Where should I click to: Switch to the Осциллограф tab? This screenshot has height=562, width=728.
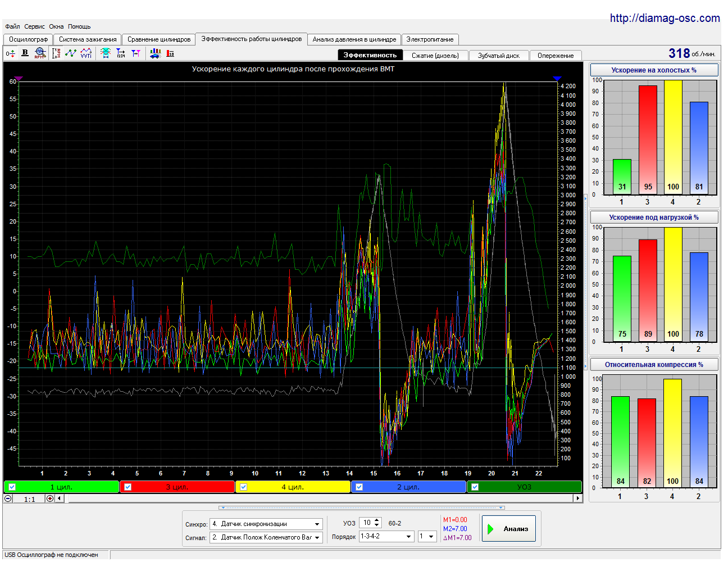tap(29, 39)
